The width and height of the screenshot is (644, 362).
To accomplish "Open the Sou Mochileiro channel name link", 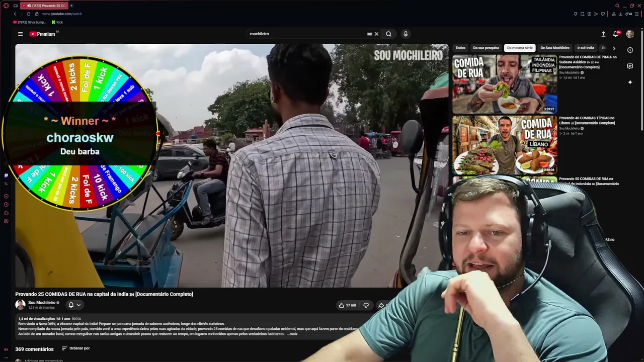I will [42, 303].
